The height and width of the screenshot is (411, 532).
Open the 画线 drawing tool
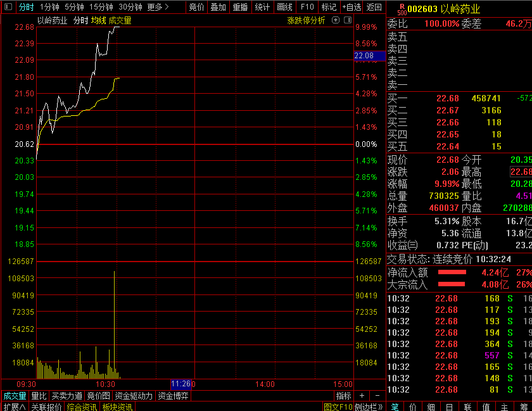pyautogui.click(x=284, y=7)
